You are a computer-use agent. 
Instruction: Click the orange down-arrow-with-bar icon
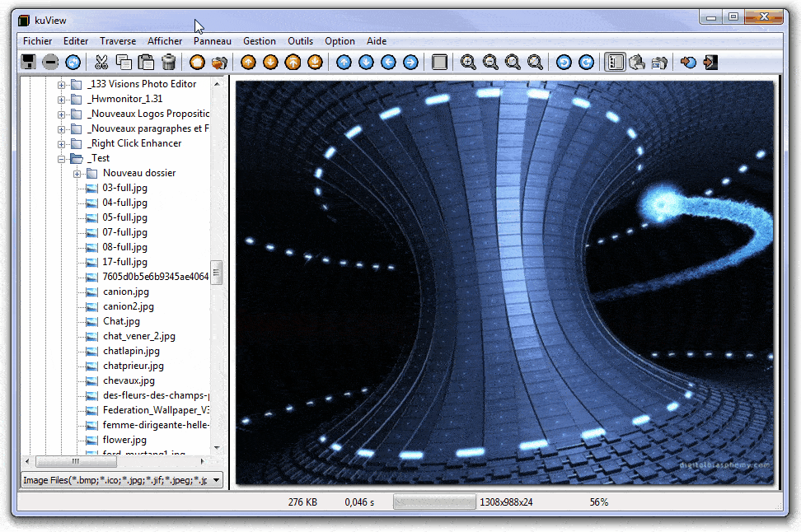point(315,63)
